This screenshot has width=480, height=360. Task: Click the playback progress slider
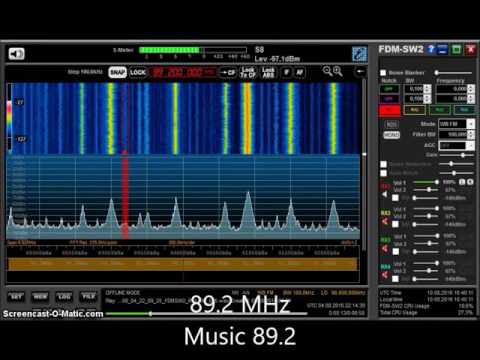[206, 314]
